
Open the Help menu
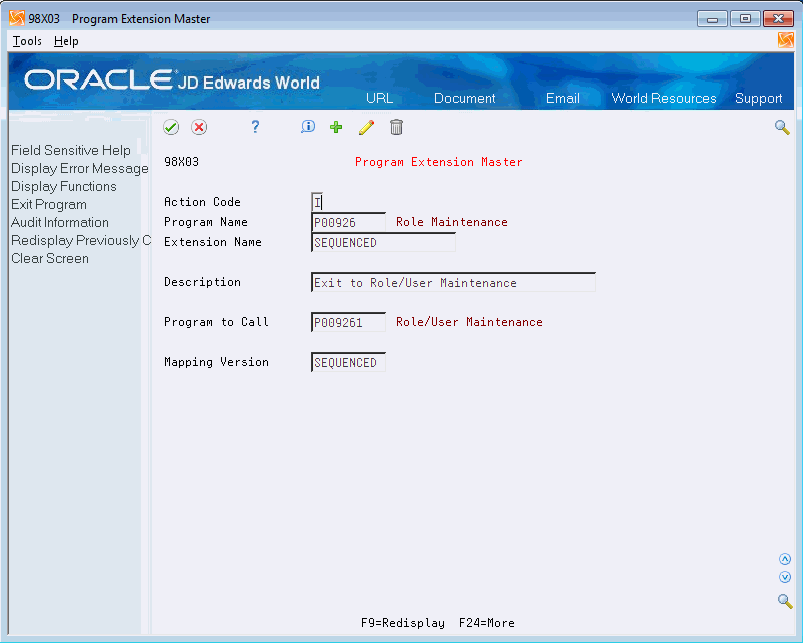coord(66,41)
